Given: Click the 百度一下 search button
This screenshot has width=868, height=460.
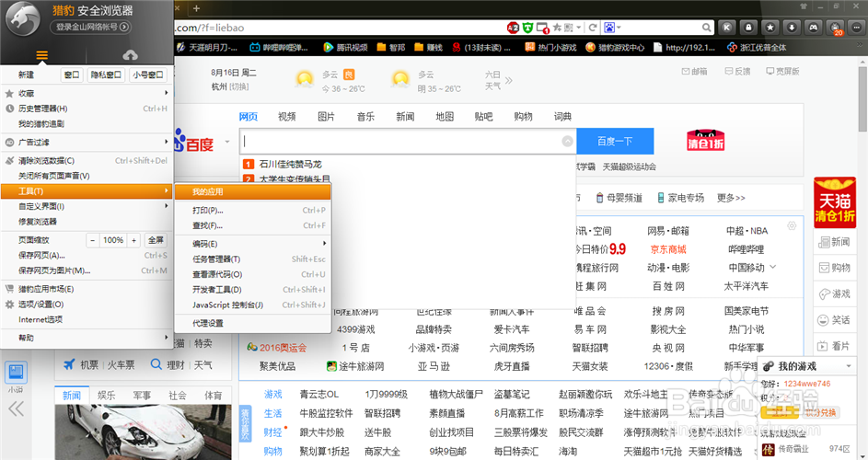Looking at the screenshot, I should 615,141.
